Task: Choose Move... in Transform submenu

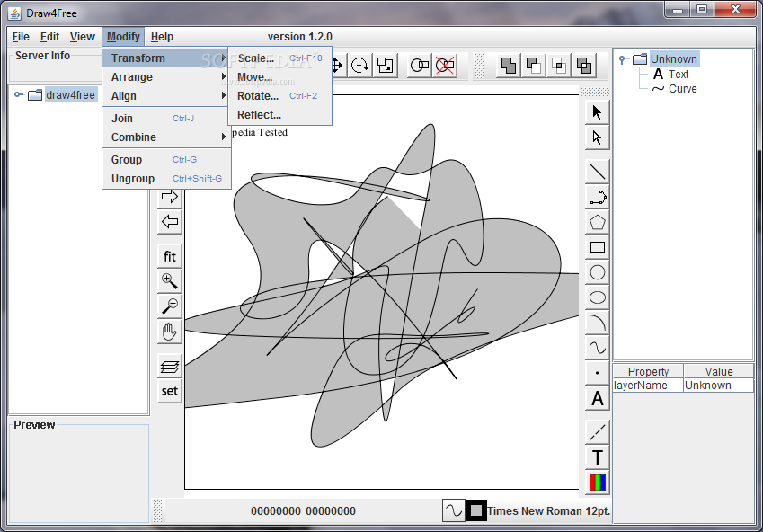Action: point(279,77)
